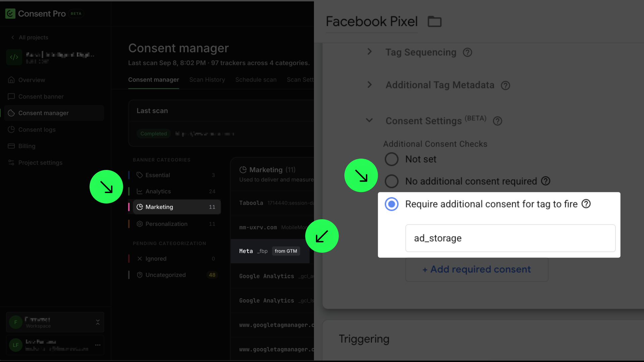
Task: Click Add required consent button
Action: point(477,269)
